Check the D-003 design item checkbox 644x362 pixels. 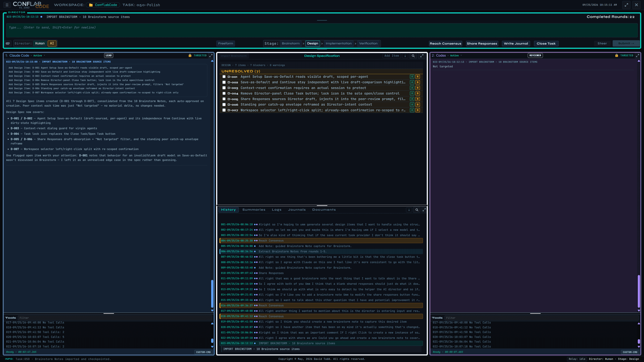[224, 88]
